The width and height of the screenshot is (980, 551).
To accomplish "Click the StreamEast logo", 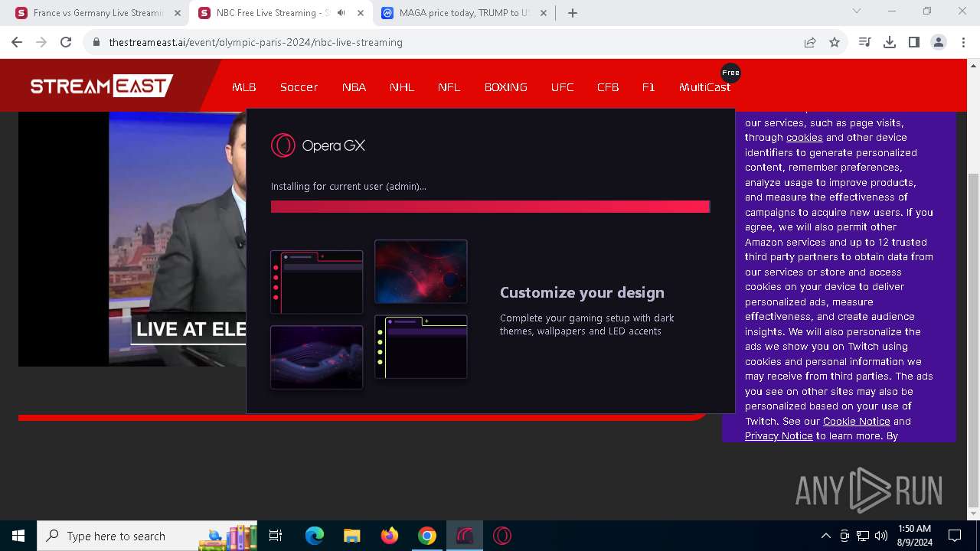I will click(102, 86).
